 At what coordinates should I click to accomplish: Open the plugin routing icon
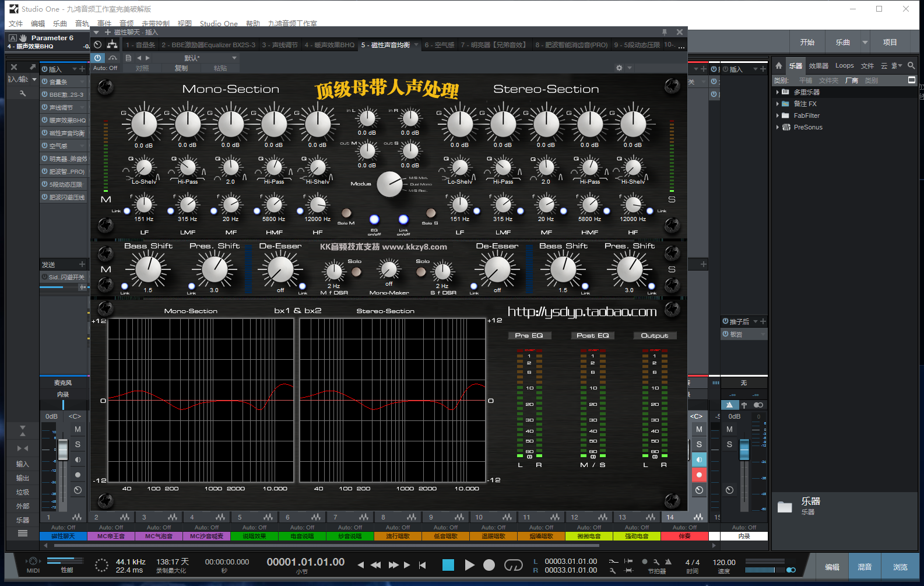pyautogui.click(x=112, y=45)
